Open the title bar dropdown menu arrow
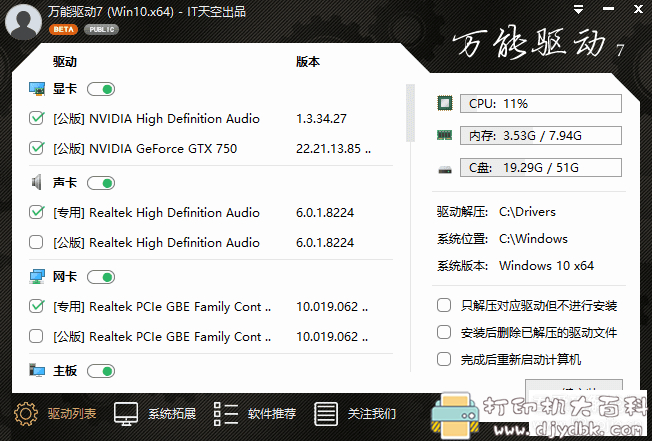The image size is (652, 441). 578,10
